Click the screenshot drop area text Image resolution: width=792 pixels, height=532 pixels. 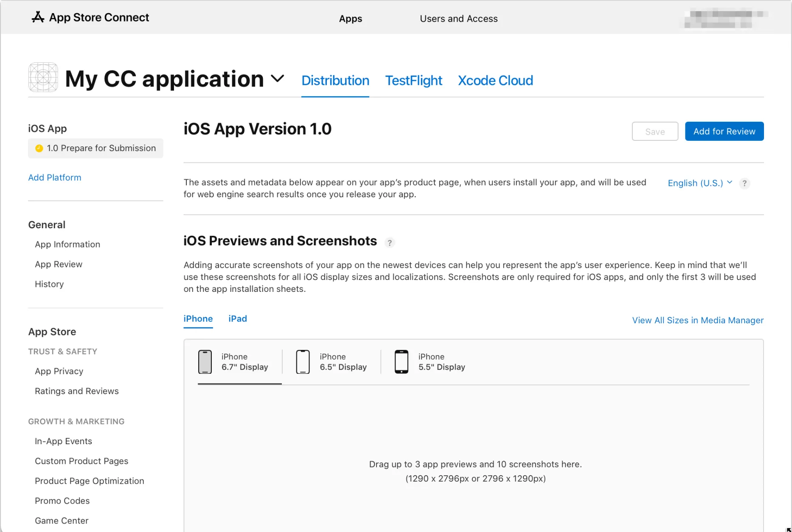(x=475, y=471)
